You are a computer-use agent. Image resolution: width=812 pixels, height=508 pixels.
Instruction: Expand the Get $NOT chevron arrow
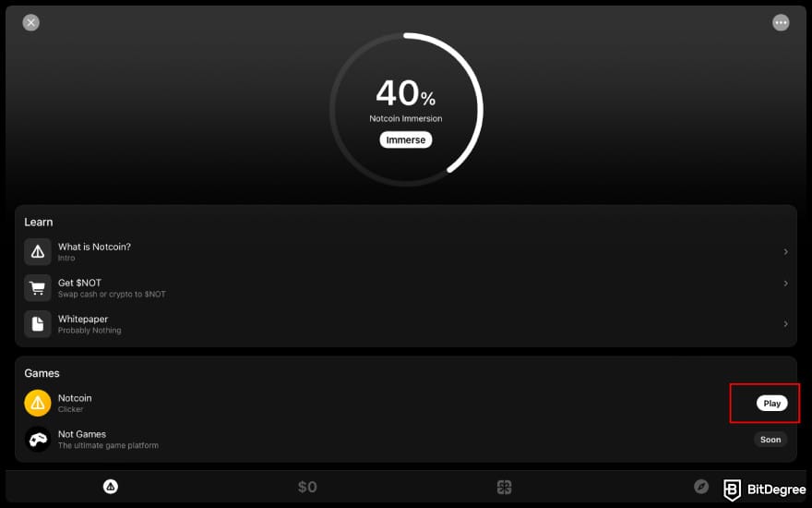tap(785, 284)
